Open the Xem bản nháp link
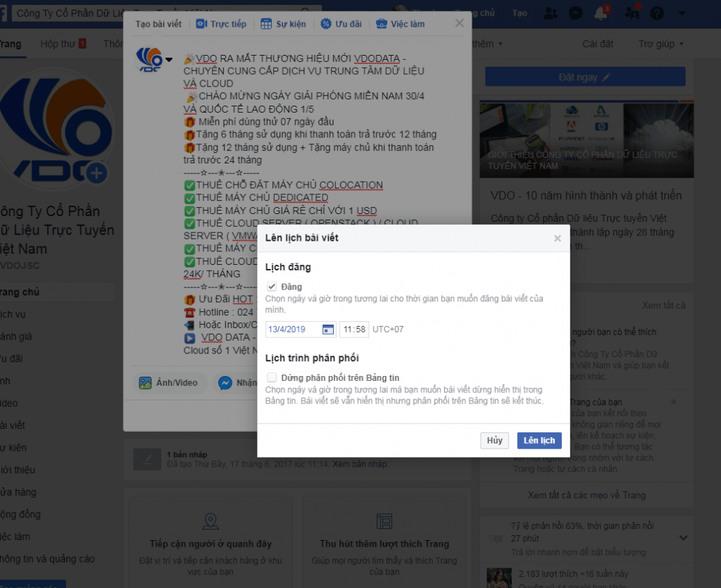721x588 pixels. 360,464
